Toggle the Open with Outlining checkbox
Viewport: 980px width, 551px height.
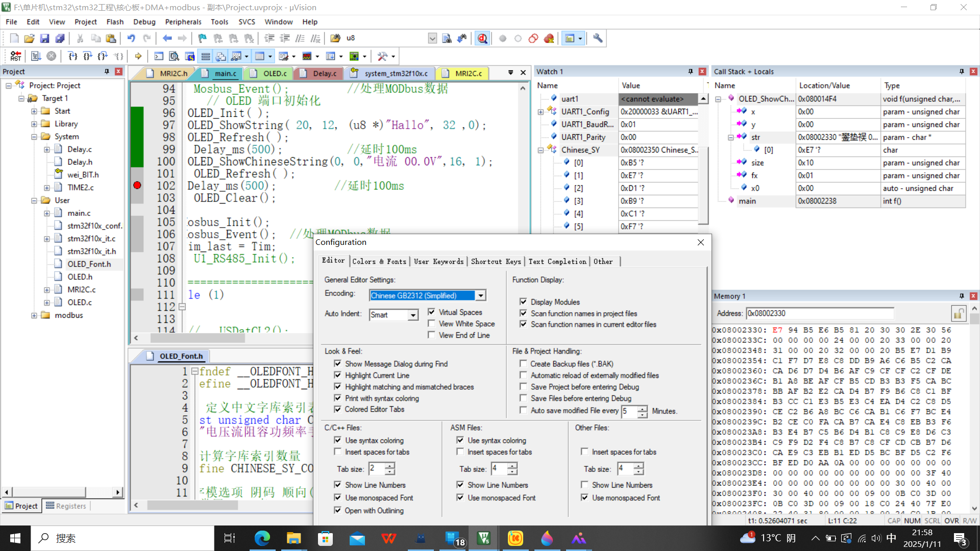pyautogui.click(x=337, y=510)
